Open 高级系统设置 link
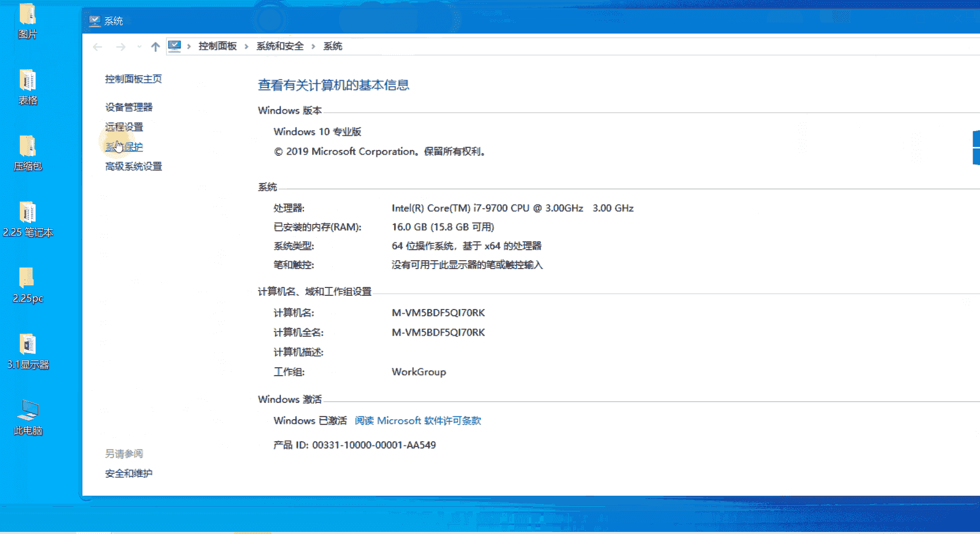The height and width of the screenshot is (534, 980). point(133,166)
